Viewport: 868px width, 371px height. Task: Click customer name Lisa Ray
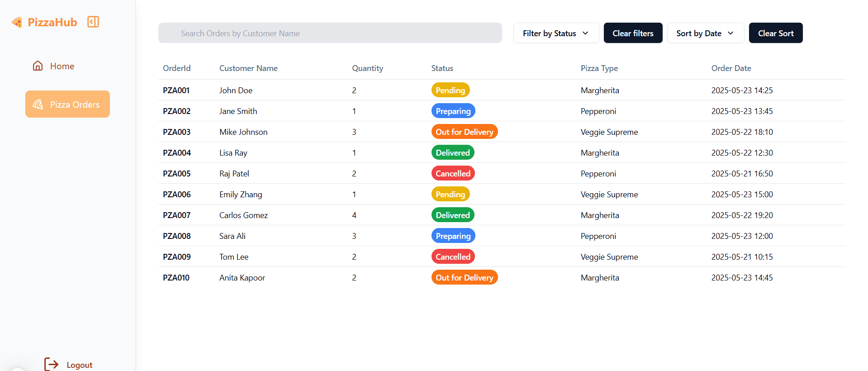pyautogui.click(x=233, y=153)
